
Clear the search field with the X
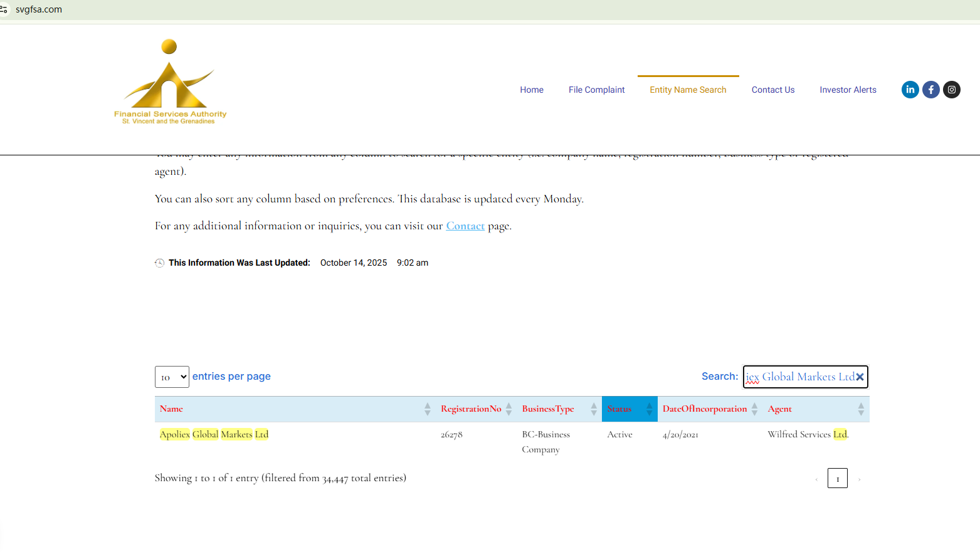860,377
